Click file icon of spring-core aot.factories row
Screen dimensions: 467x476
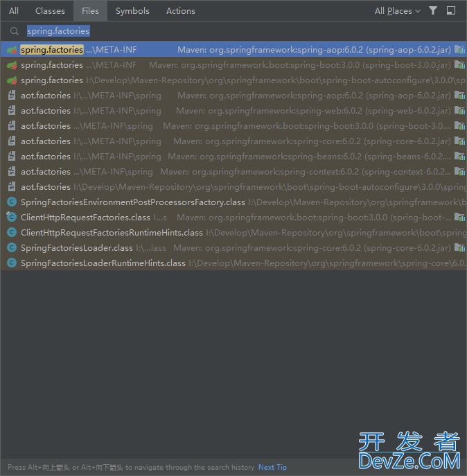12,141
